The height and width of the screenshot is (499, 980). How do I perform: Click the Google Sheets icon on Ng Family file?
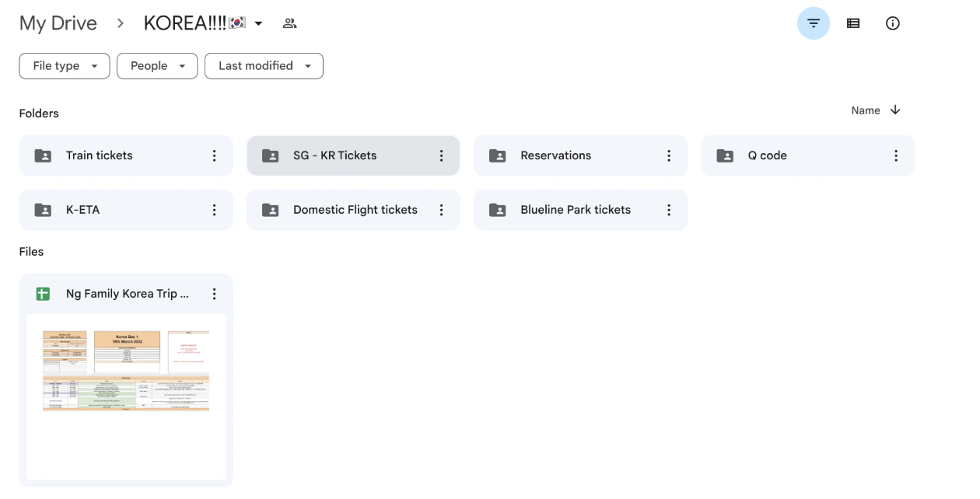(44, 294)
